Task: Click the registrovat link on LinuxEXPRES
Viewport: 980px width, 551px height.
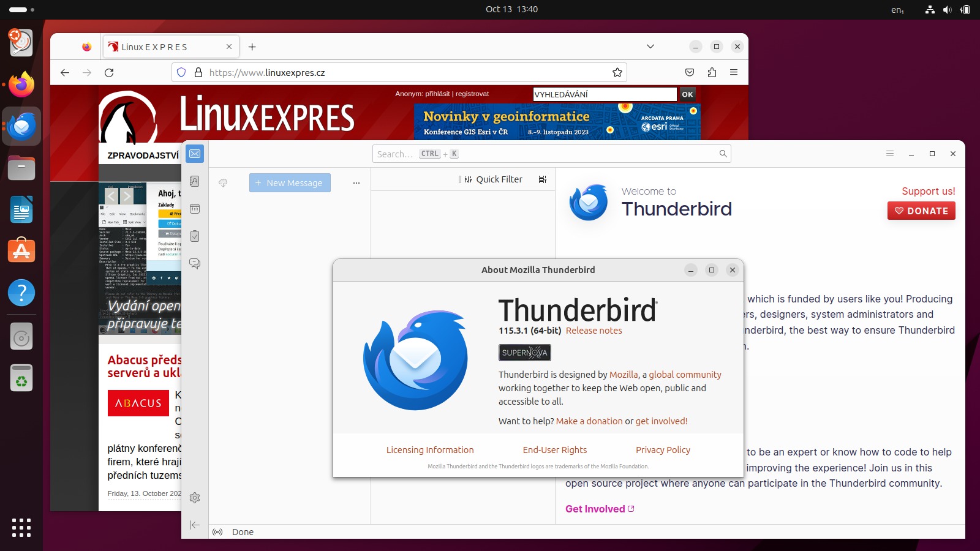Action: (472, 94)
